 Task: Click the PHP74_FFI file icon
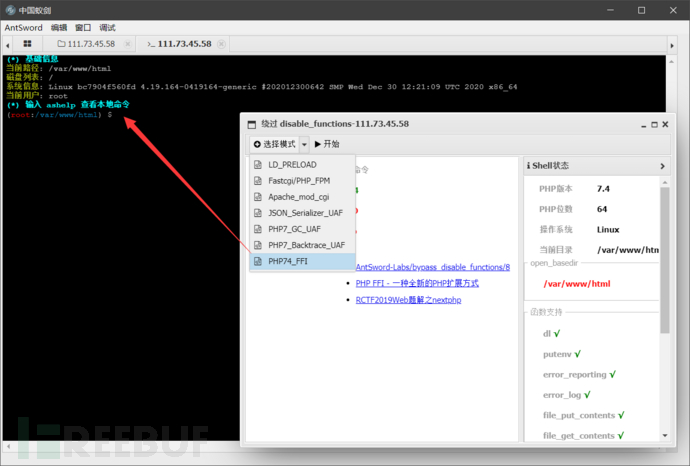click(258, 261)
